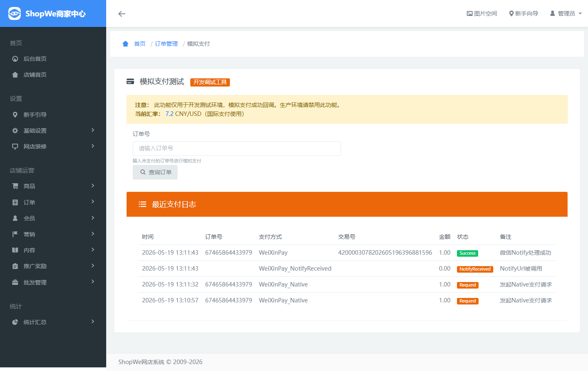Click the pin icon beside 新手向导

[x=511, y=13]
